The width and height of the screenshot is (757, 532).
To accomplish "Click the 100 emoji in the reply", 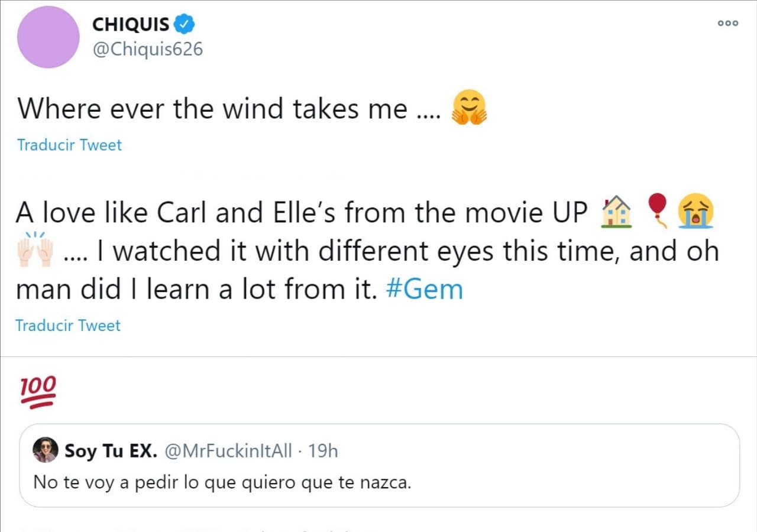I will coord(37,390).
